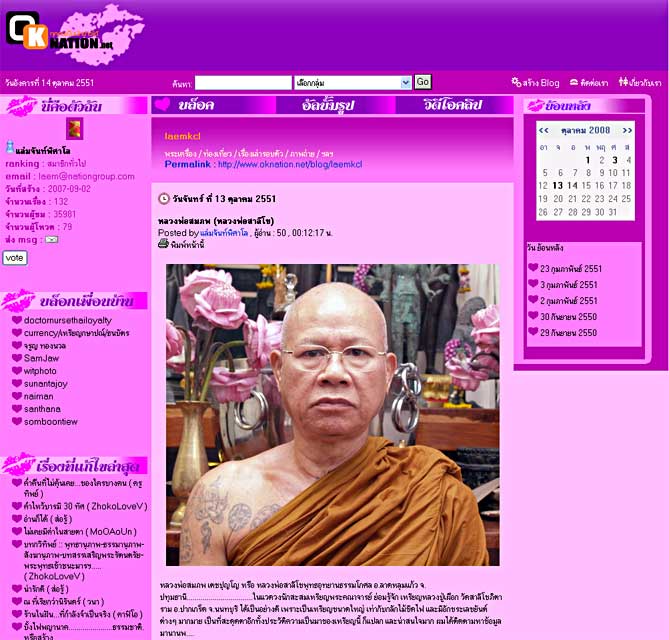Click heart icon beside MoOAoUn post
This screenshot has width=669, height=640.
pyautogui.click(x=17, y=531)
